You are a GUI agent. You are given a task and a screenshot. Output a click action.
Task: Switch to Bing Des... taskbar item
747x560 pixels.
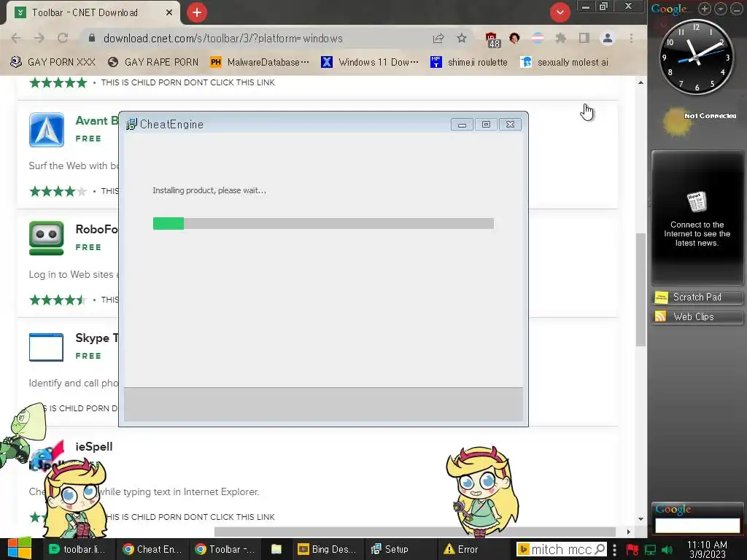(328, 549)
